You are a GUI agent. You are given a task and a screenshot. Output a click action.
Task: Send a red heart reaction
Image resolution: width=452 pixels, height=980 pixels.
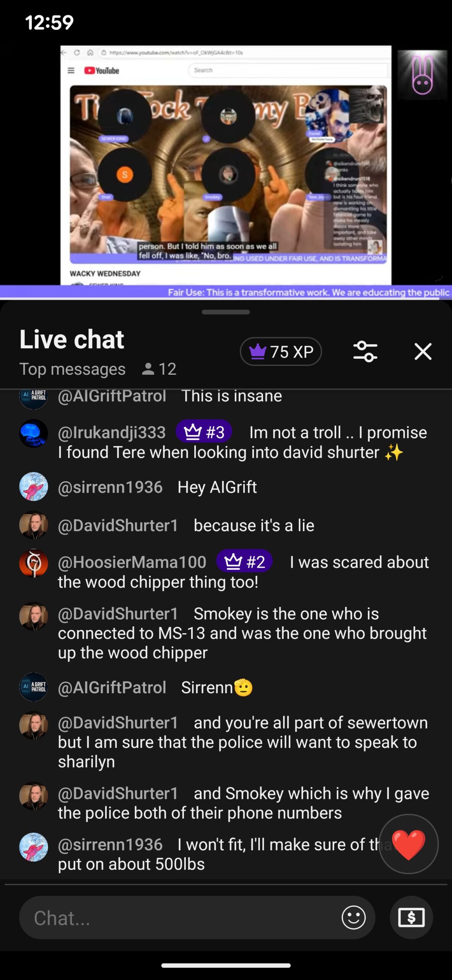pyautogui.click(x=408, y=844)
